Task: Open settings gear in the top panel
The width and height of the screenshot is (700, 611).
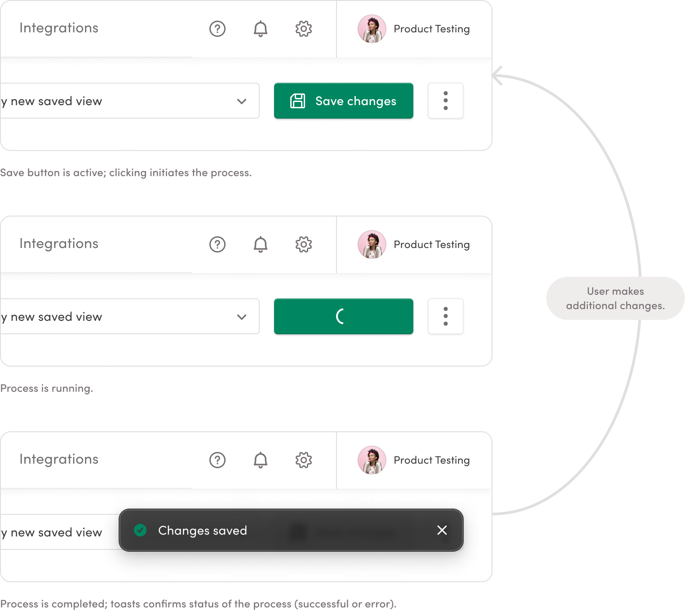Action: [304, 29]
